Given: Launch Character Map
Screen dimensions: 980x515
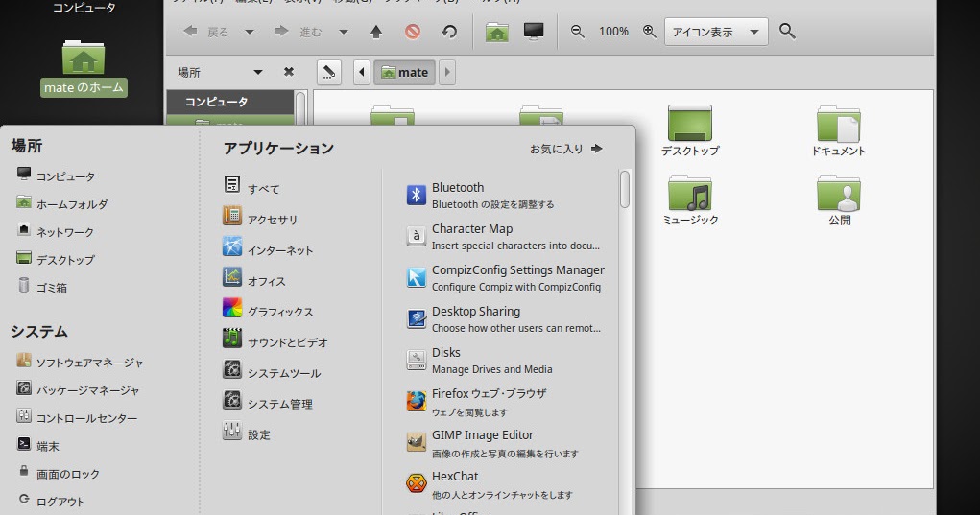Looking at the screenshot, I should (x=505, y=237).
